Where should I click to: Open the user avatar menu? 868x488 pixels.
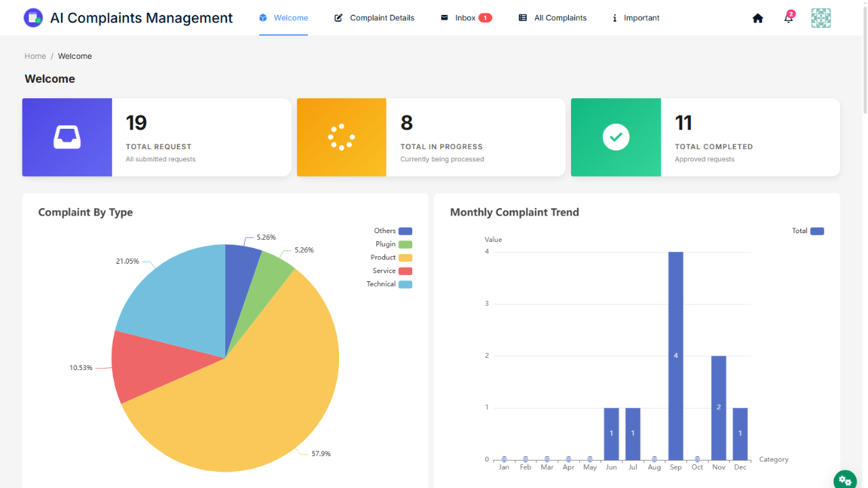821,18
